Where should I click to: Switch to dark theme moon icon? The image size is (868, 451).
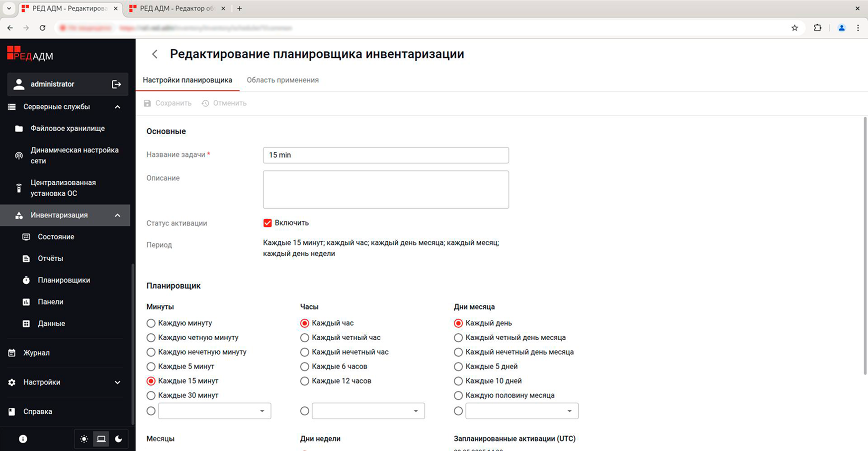coord(118,439)
